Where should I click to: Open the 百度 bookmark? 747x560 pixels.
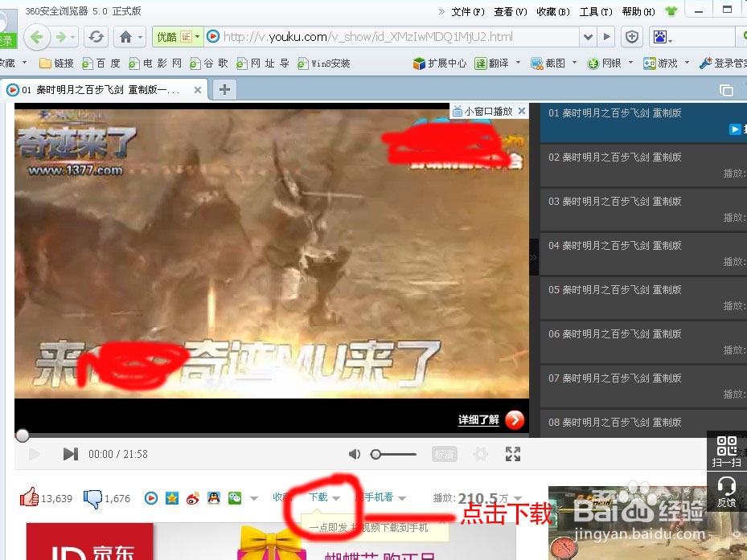pos(101,63)
